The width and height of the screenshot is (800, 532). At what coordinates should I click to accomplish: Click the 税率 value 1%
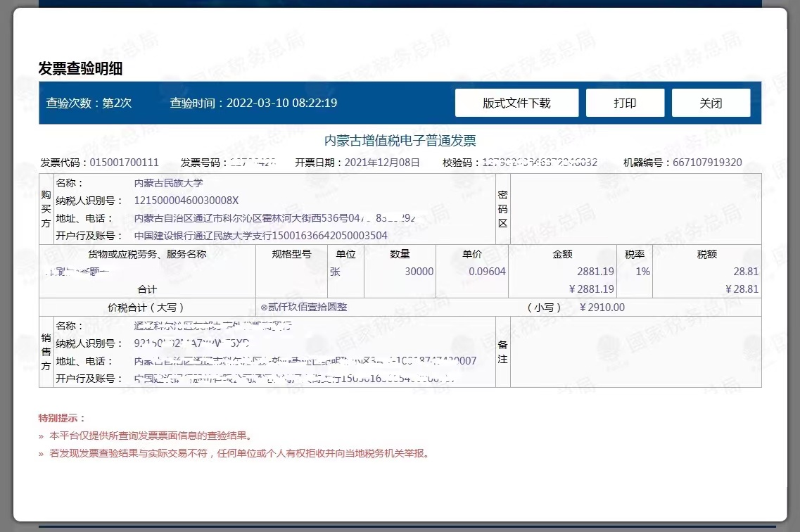[x=642, y=272]
